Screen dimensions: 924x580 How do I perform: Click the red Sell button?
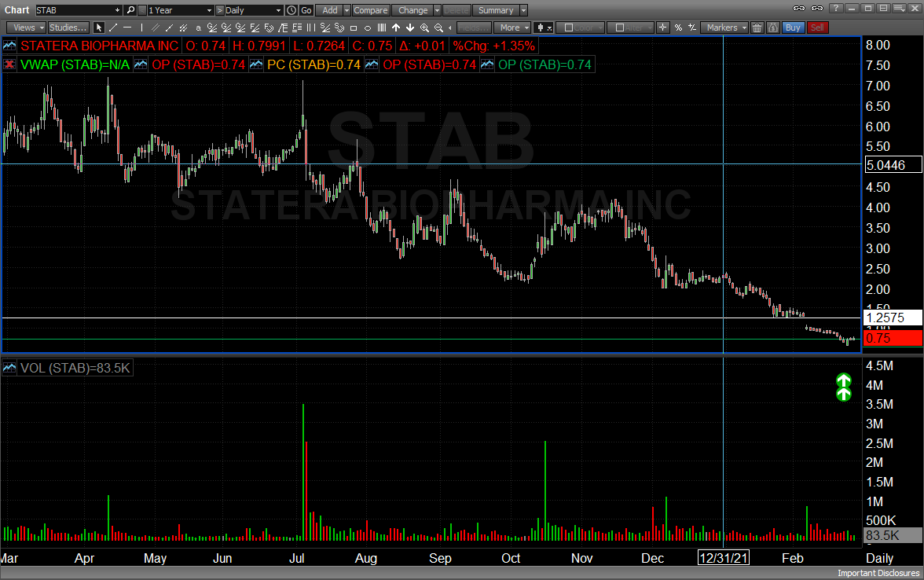817,28
